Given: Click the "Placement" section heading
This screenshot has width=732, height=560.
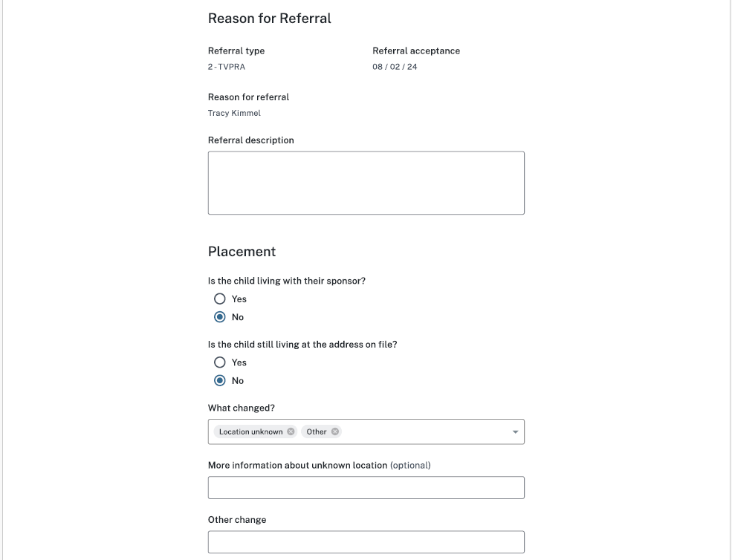Looking at the screenshot, I should pyautogui.click(x=242, y=252).
